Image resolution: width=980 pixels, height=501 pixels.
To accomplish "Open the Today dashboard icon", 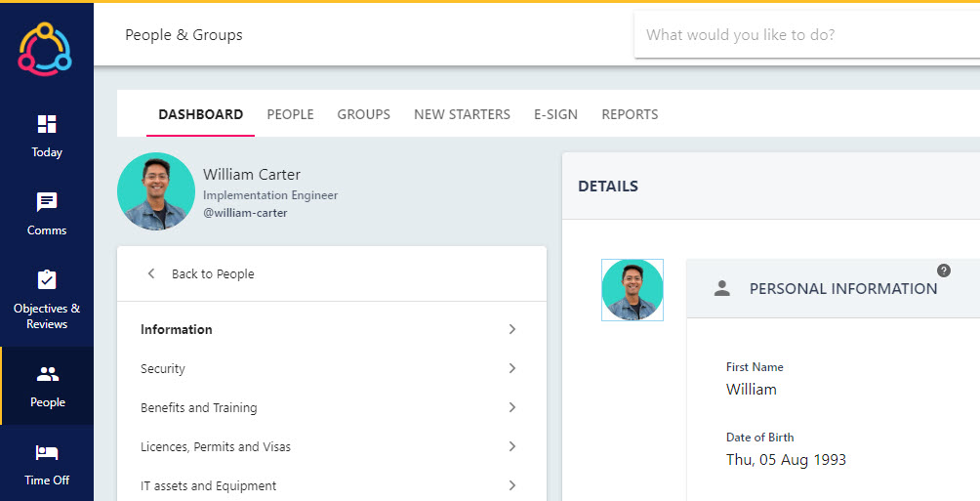I will point(47,124).
